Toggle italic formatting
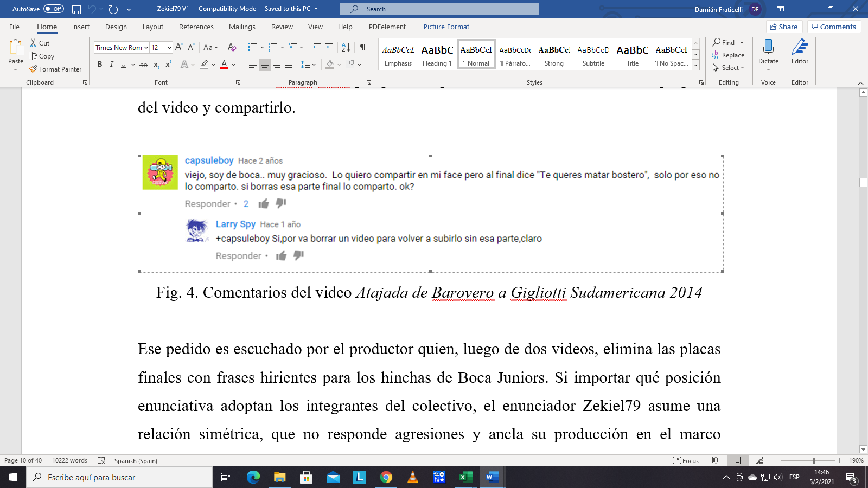This screenshot has height=488, width=868. [x=112, y=65]
